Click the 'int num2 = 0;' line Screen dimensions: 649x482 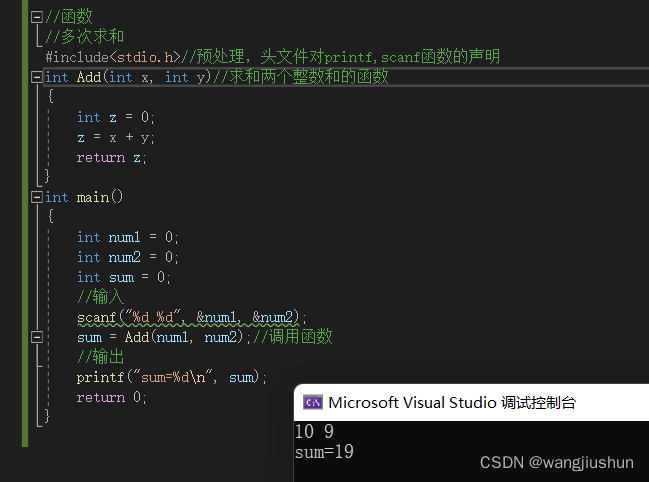(127, 257)
